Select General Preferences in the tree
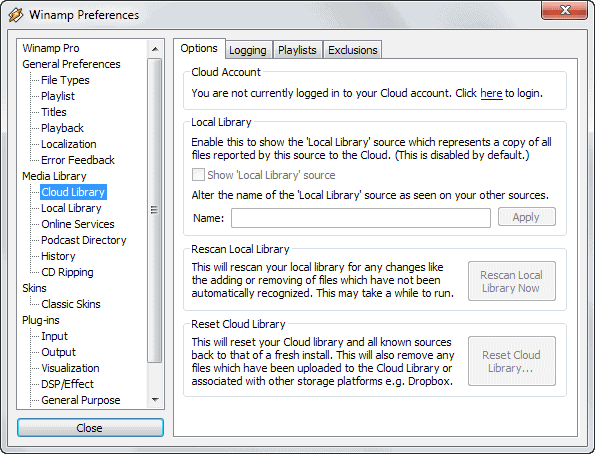595x454 pixels. pyautogui.click(x=71, y=64)
